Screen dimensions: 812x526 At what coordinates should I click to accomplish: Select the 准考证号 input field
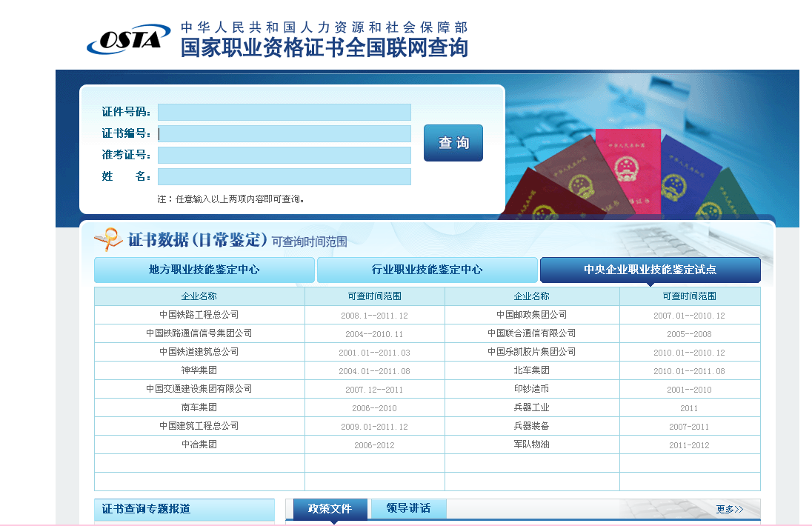(284, 155)
